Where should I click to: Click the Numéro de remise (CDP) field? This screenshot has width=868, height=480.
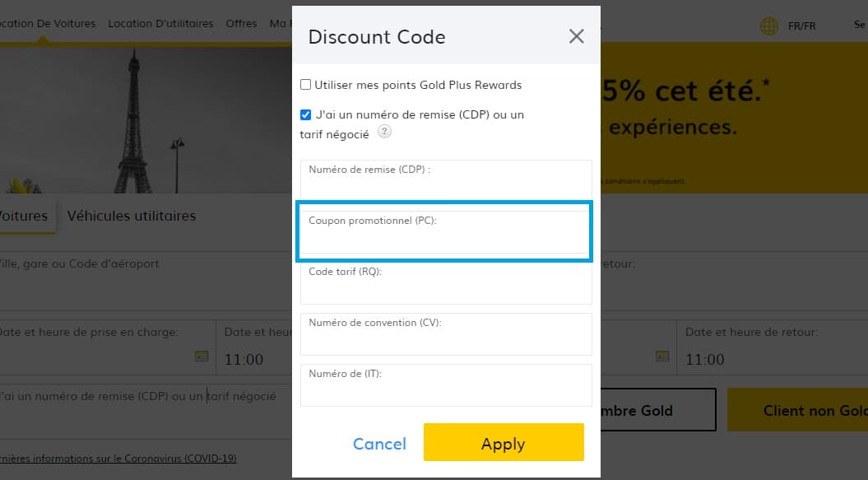point(445,179)
